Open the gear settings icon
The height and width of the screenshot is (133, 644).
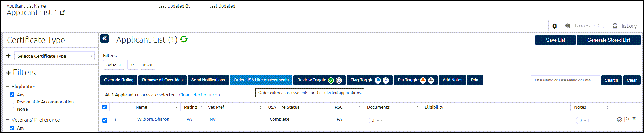click(x=554, y=26)
